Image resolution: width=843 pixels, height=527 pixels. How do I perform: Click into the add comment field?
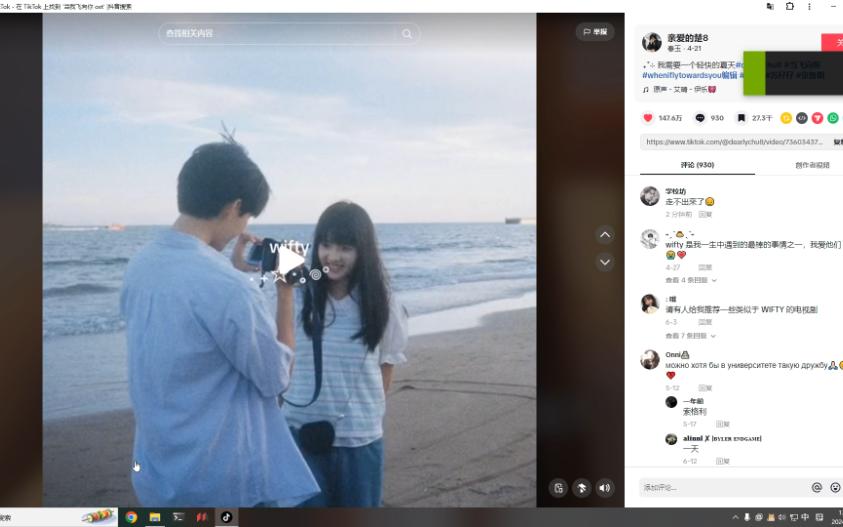(x=723, y=487)
